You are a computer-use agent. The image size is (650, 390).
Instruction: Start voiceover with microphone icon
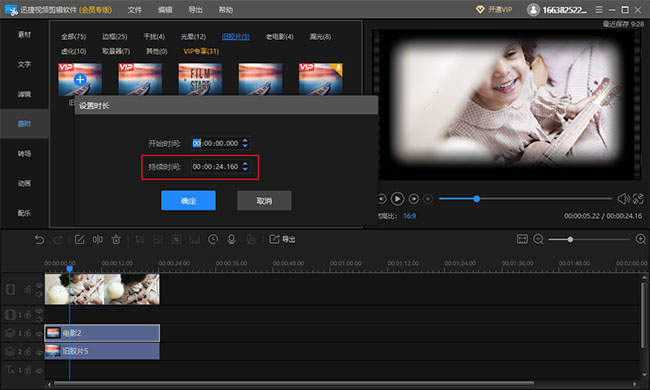pos(232,239)
